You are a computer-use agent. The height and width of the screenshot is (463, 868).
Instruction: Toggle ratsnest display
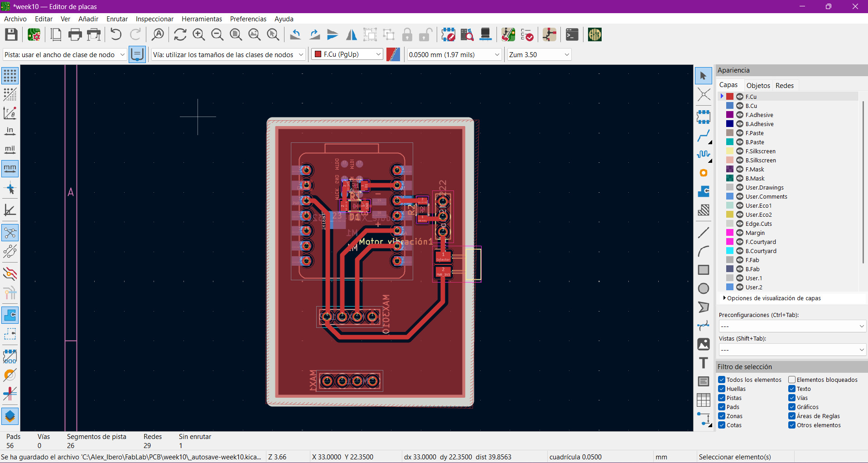[x=10, y=233]
